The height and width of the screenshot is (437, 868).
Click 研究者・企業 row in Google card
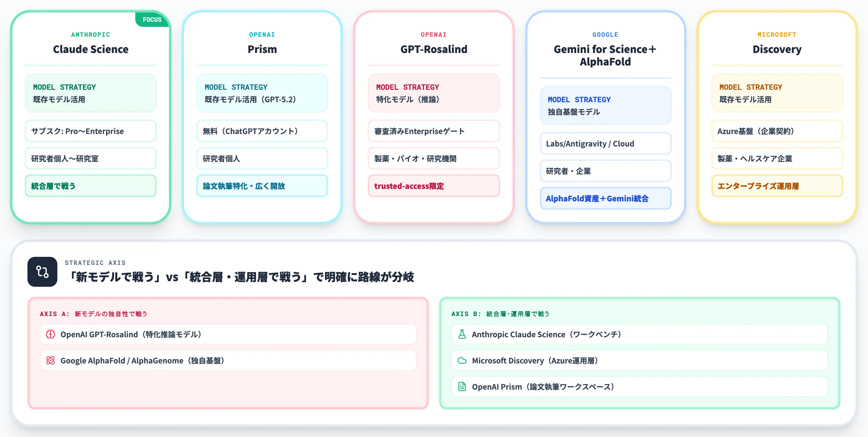coord(605,171)
